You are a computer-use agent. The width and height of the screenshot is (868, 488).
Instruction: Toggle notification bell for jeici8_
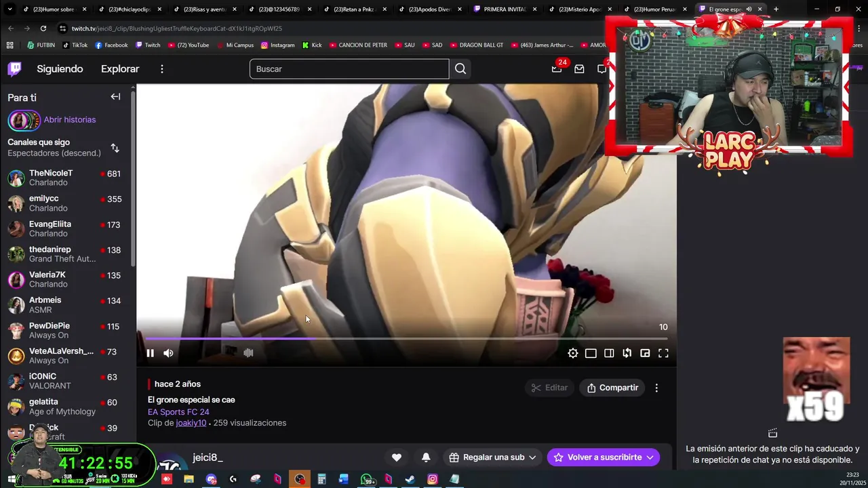coord(426,457)
